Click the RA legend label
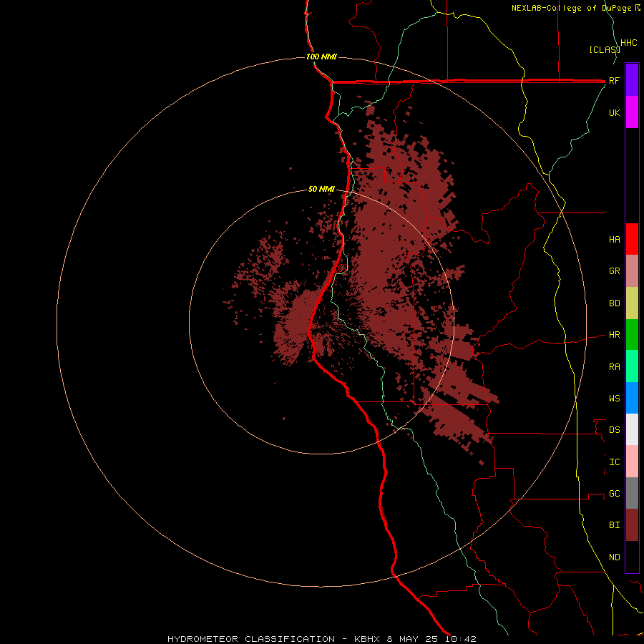 (x=614, y=367)
